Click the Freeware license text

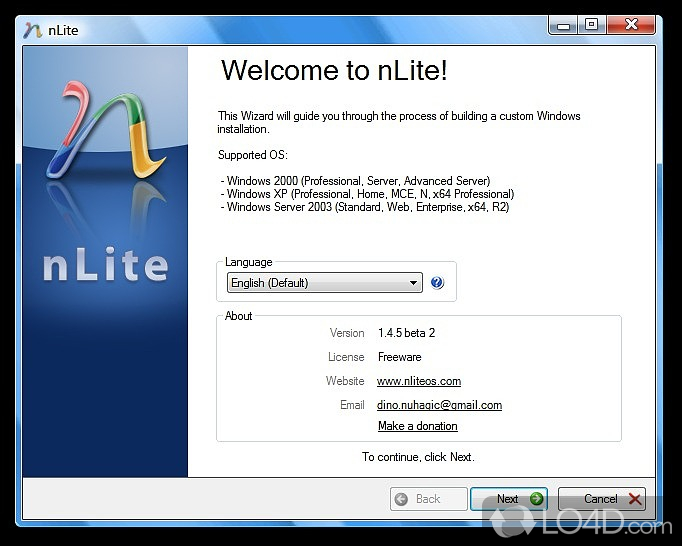400,357
